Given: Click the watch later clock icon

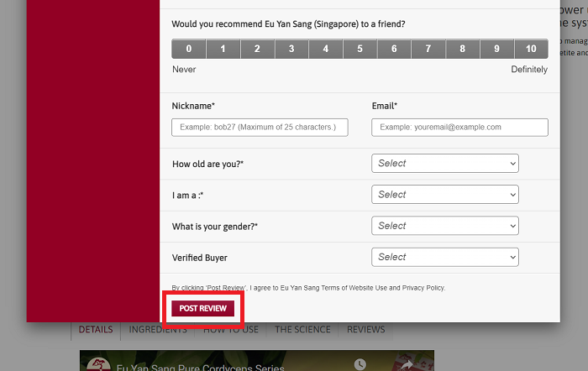Looking at the screenshot, I should click(360, 364).
